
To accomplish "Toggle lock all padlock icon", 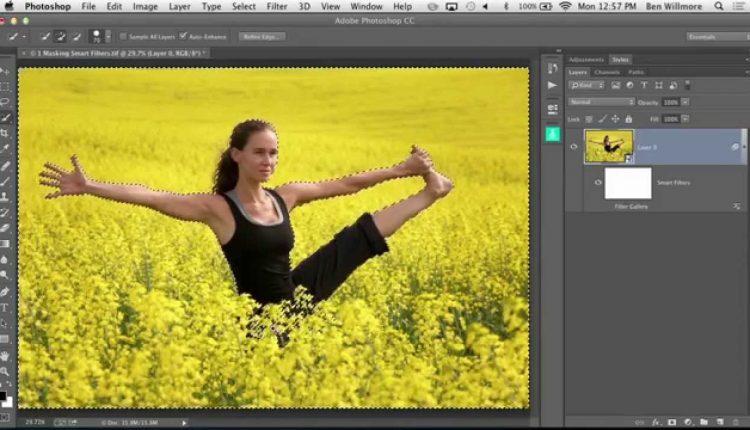I will point(629,119).
